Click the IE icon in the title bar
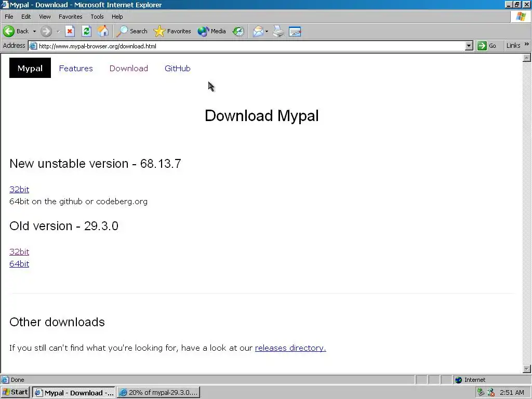 point(4,5)
